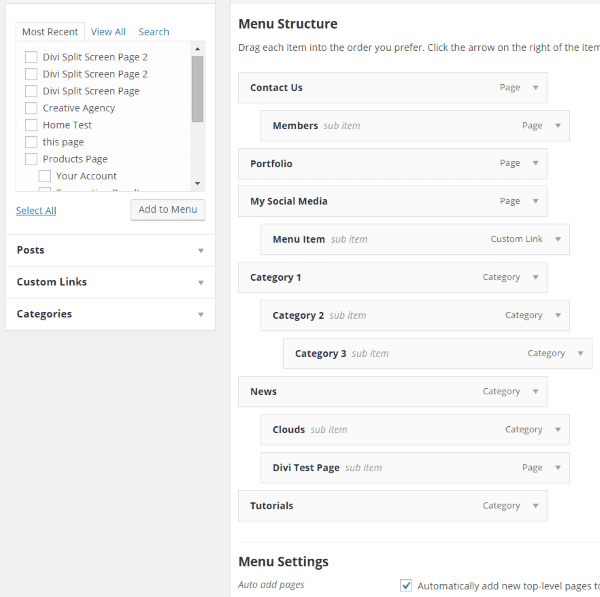Check the Products Page checkbox

pyautogui.click(x=31, y=159)
